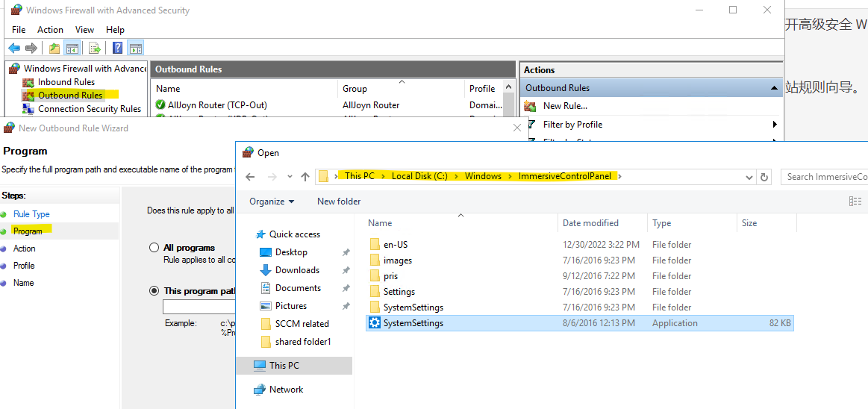Click the Forward arrow in Firewall toolbar
868x409 pixels.
click(31, 49)
